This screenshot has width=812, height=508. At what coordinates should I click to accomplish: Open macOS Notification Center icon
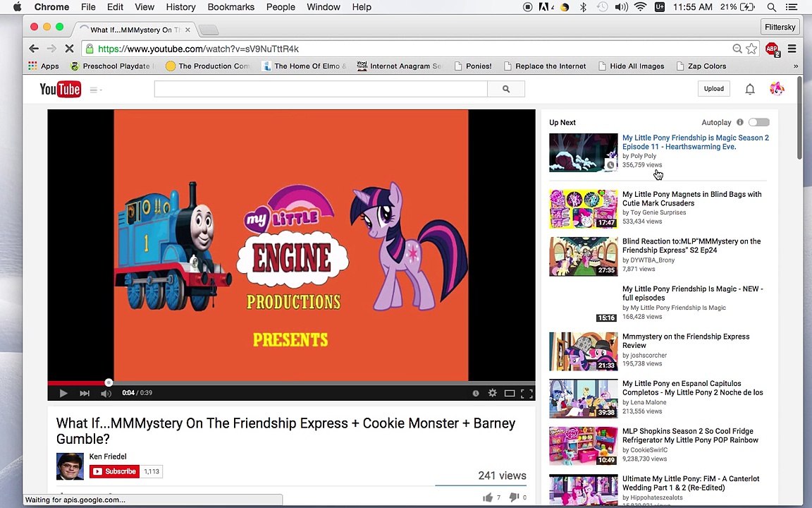point(792,7)
